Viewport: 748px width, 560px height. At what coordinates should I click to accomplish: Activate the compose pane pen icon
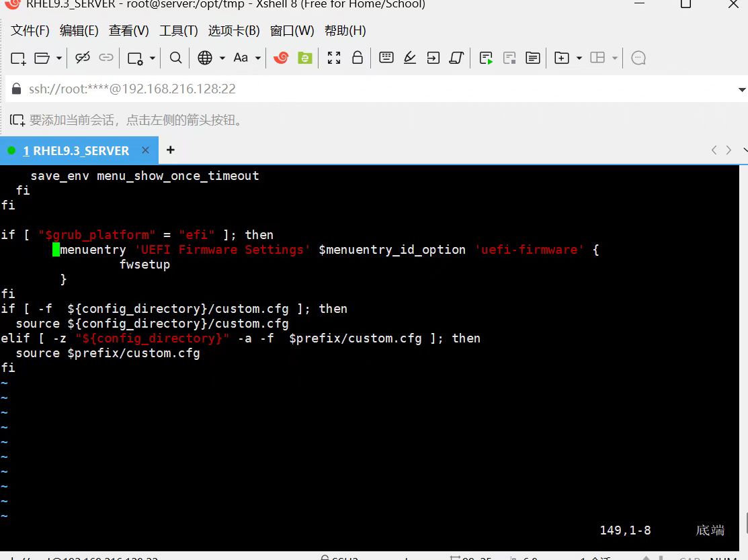coord(410,58)
